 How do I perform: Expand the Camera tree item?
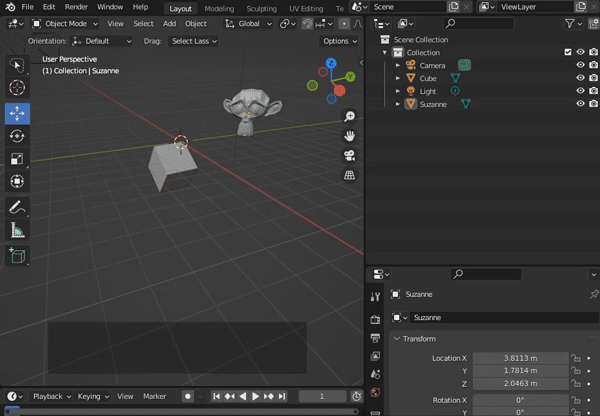(398, 65)
